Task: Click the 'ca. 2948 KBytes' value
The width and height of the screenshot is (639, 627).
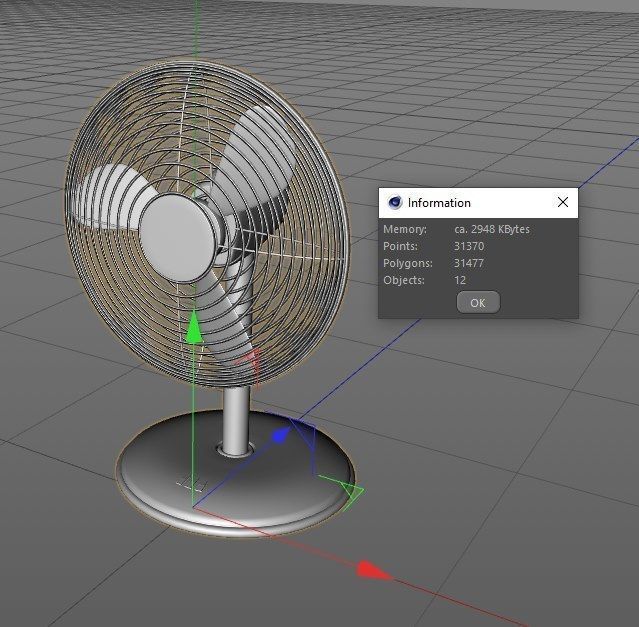Action: click(x=492, y=229)
